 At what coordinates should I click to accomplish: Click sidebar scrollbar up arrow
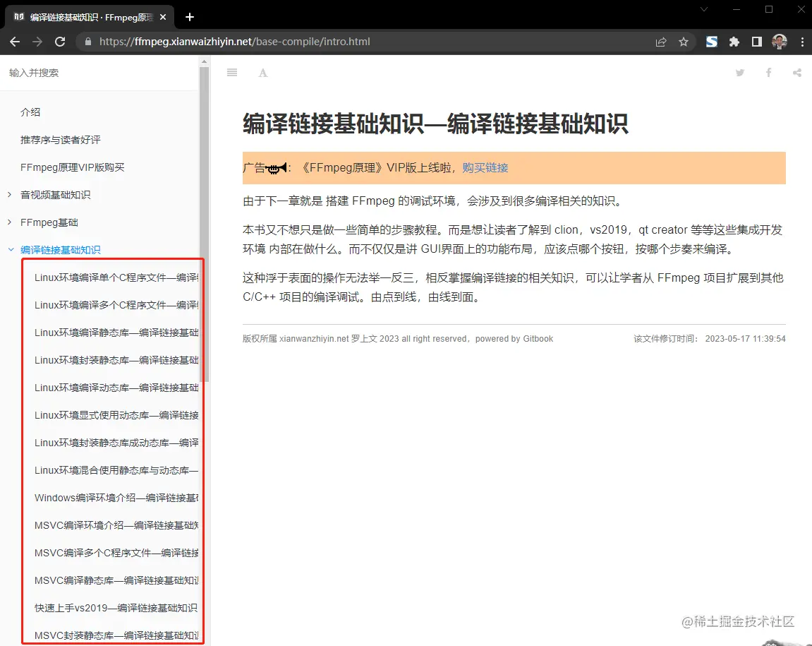tap(204, 61)
